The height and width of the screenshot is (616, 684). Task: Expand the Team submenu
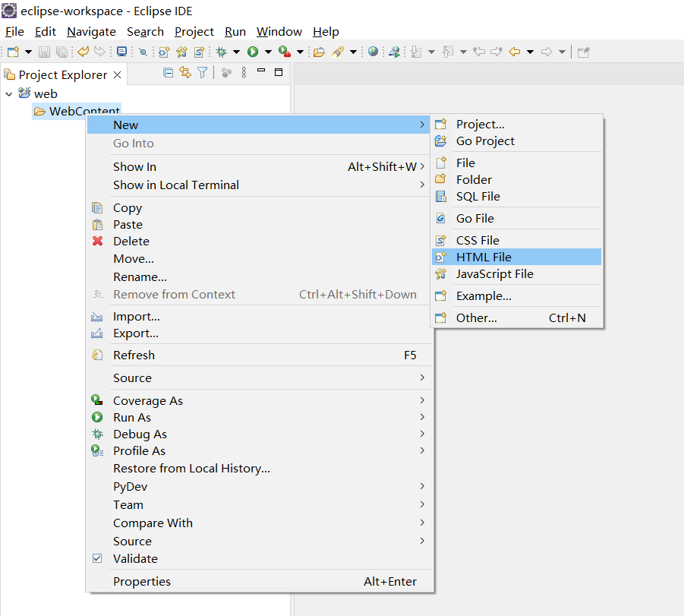pyautogui.click(x=260, y=504)
